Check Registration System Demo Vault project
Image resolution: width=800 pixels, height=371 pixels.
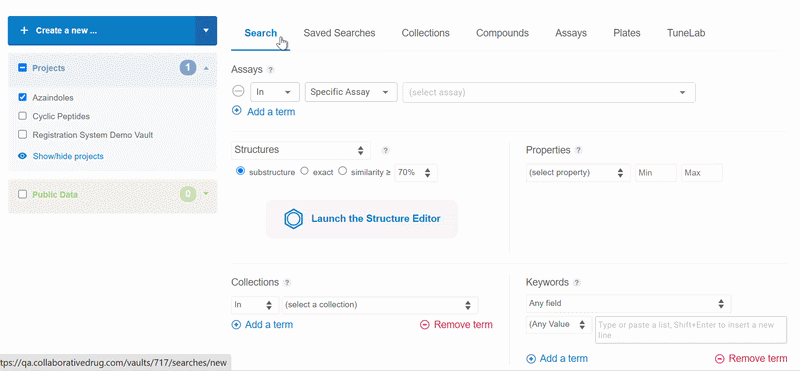coord(22,135)
